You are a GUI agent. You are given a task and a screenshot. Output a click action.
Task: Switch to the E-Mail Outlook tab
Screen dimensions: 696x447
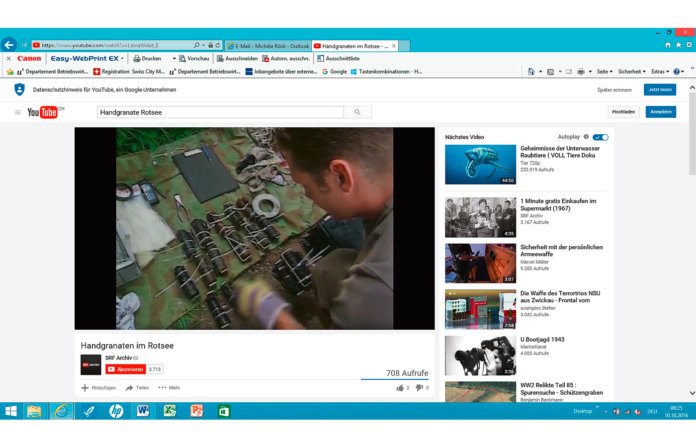point(268,46)
